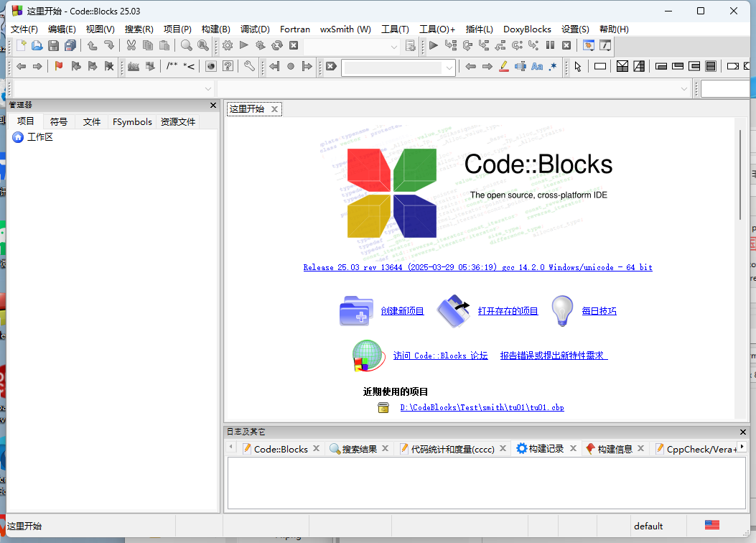Screen dimensions: 756x543
Task: Click the Doxywizard run icon
Action: coord(134,67)
